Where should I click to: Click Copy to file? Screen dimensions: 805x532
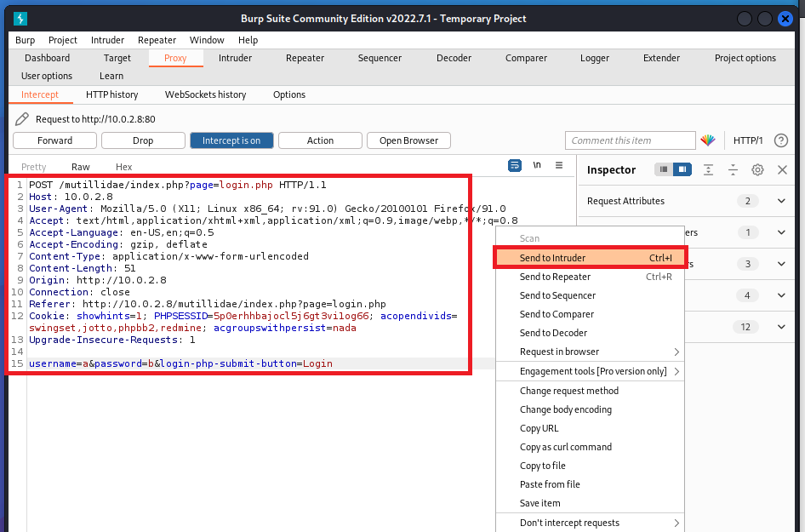click(590, 466)
